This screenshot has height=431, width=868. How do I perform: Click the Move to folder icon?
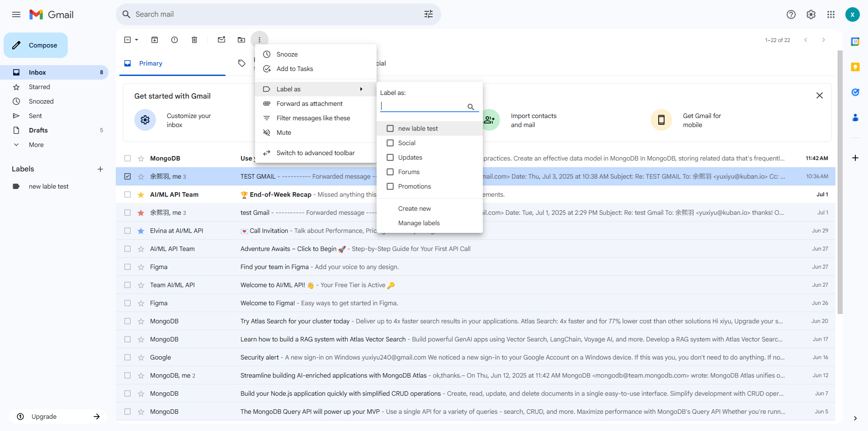pos(241,40)
